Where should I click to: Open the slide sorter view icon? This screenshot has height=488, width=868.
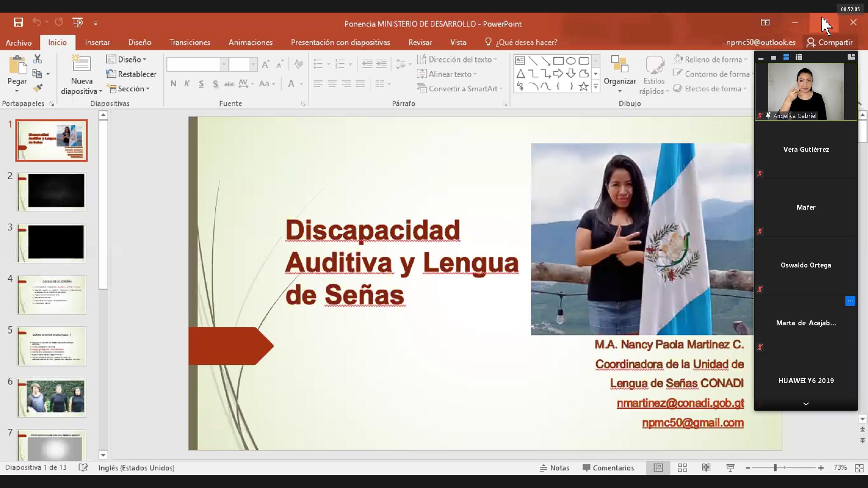click(682, 468)
